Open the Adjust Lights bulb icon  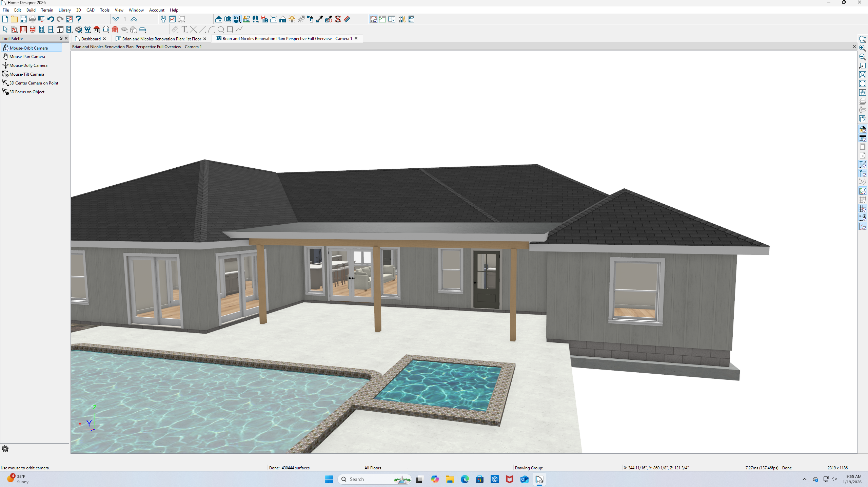click(x=292, y=19)
